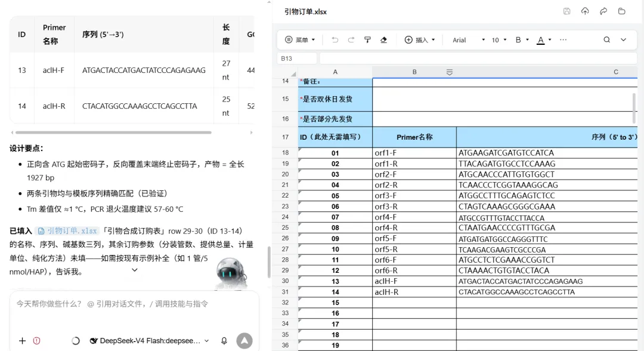The width and height of the screenshot is (644, 351).
Task: Open font color picker dropdown arrow
Action: click(550, 40)
